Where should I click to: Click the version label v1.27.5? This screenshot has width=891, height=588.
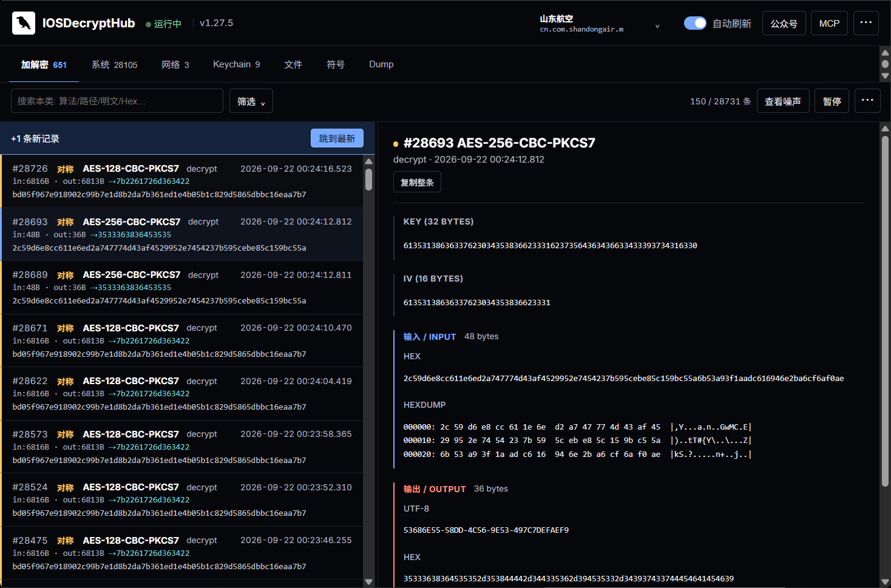point(216,23)
